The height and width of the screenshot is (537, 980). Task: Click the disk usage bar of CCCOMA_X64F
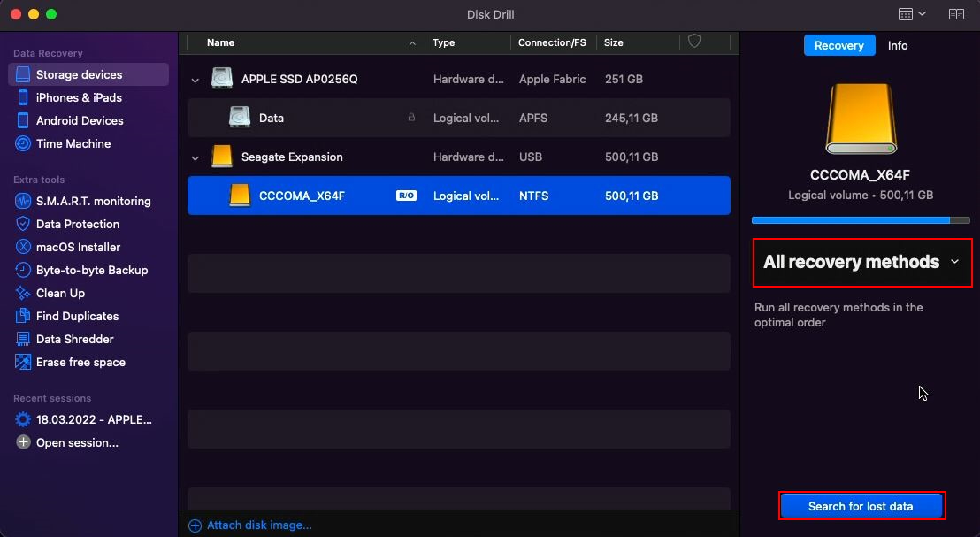click(x=861, y=220)
